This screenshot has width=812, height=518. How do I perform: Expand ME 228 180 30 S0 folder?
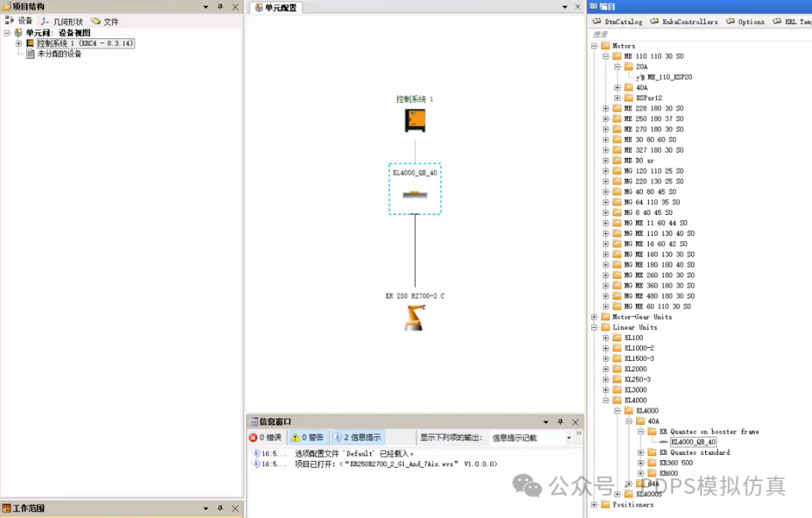tap(606, 108)
